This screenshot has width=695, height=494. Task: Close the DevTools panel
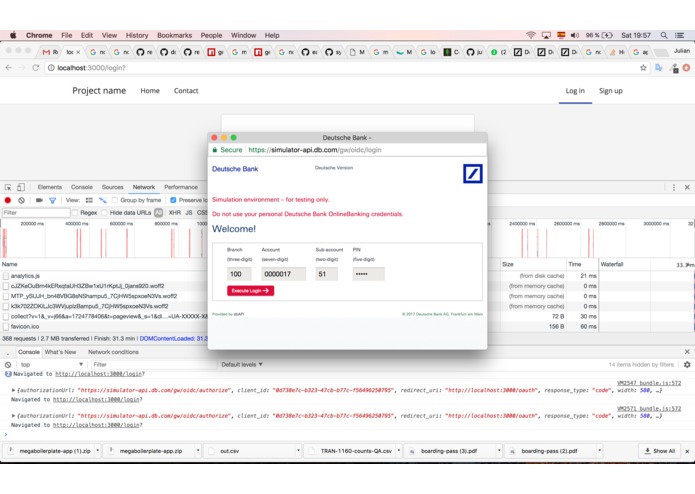(x=687, y=187)
